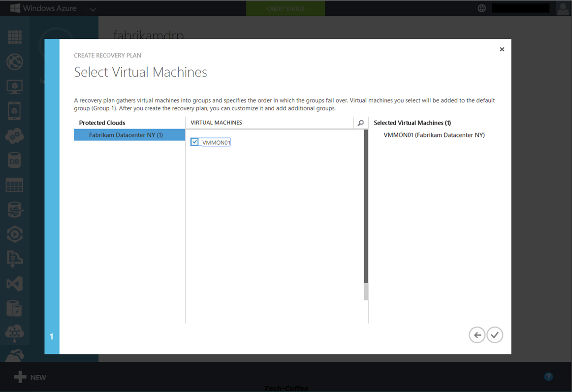This screenshot has height=392, width=572.
Task: Click the NEW plus button
Action: [30, 377]
